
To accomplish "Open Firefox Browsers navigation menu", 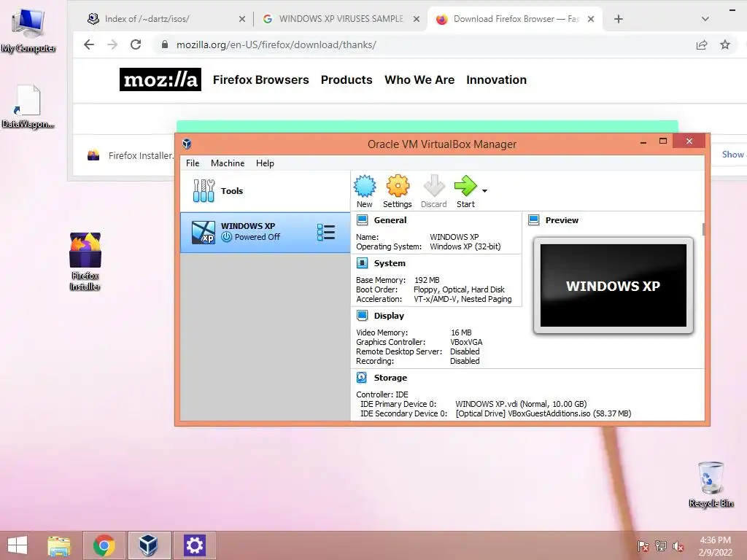I will tap(260, 79).
